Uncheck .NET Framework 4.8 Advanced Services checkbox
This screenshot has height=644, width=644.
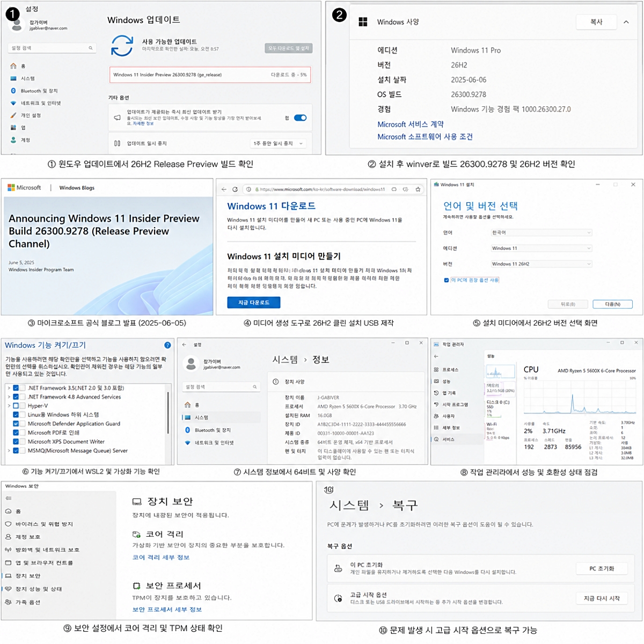pyautogui.click(x=16, y=397)
